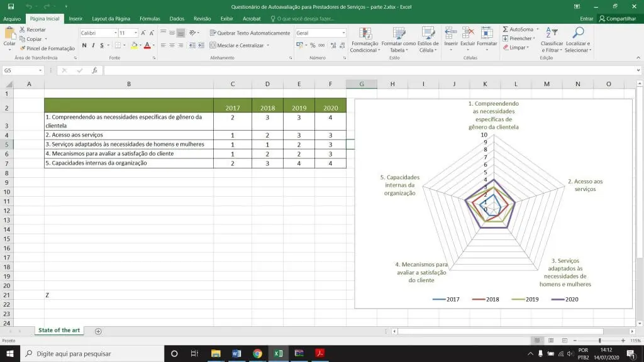Open the Arquivo menu

pyautogui.click(x=12, y=19)
